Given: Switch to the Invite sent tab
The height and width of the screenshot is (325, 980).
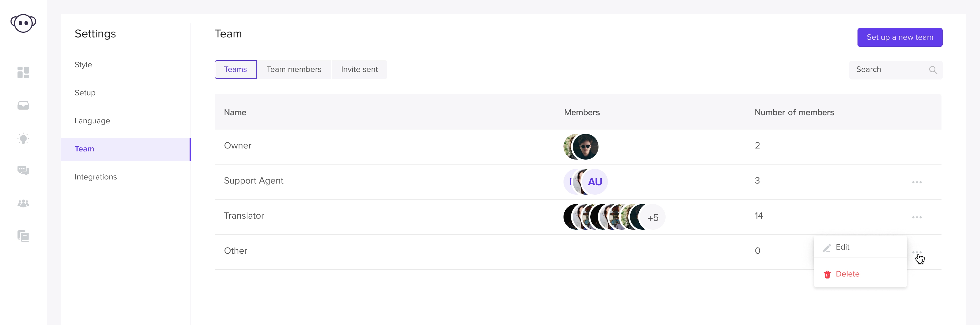Looking at the screenshot, I should click(x=359, y=69).
